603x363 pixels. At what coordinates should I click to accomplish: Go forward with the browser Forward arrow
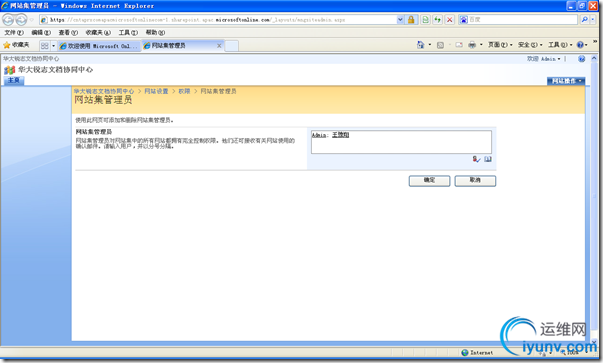click(x=21, y=19)
